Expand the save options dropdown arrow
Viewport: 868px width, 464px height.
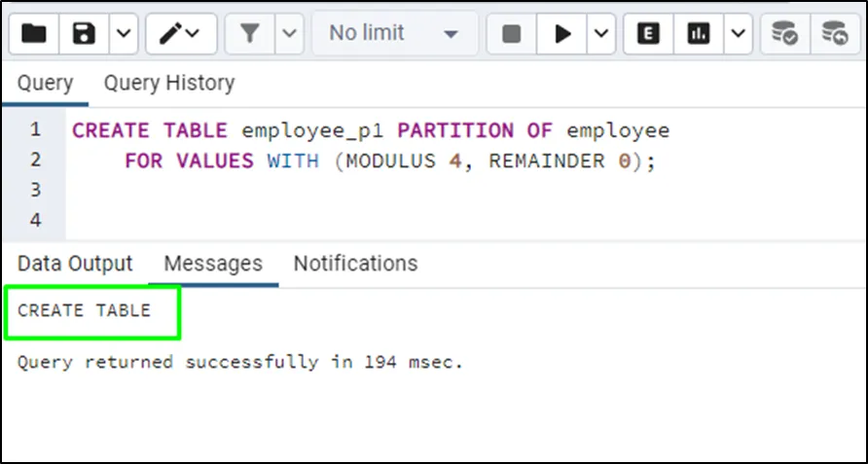pos(123,34)
